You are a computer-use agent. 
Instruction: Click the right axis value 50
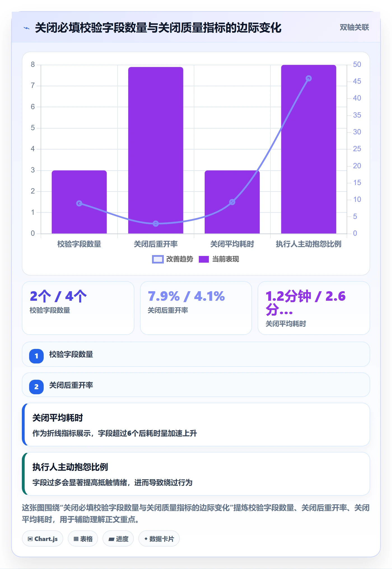tap(357, 64)
